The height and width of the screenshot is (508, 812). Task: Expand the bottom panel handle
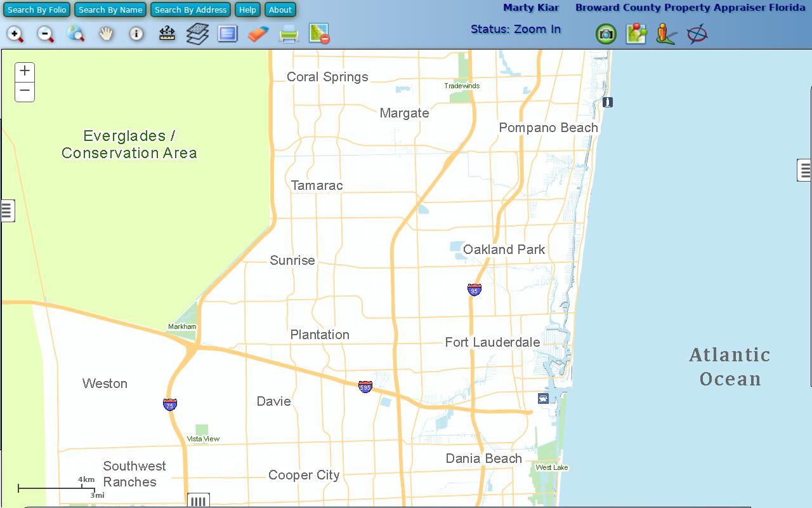pyautogui.click(x=199, y=500)
